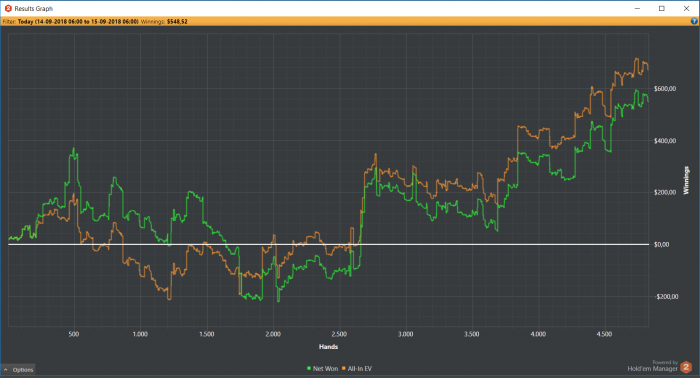Viewport: 700px width, 378px height.
Task: Click the -$200,00 axis value
Action: coord(667,297)
